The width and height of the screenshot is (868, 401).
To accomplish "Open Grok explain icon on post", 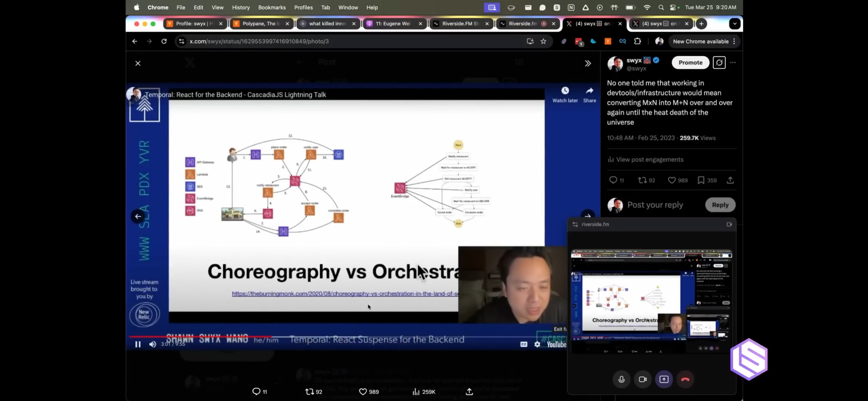I will 719,62.
